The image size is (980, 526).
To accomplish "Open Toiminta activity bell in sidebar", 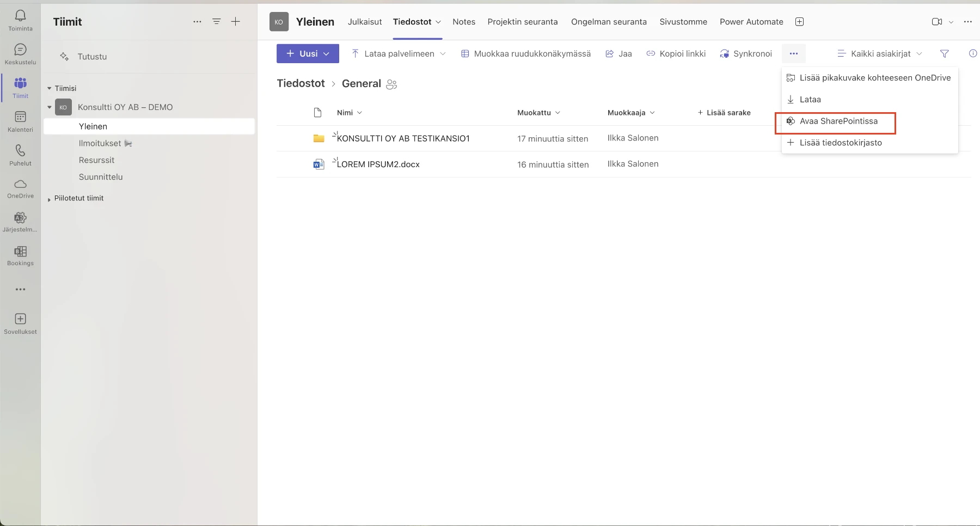I will click(20, 20).
